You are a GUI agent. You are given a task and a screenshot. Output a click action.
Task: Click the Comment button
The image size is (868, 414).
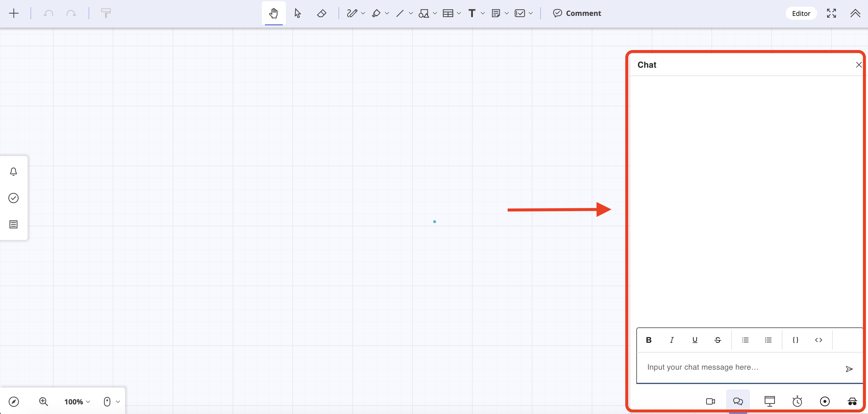[x=577, y=13]
